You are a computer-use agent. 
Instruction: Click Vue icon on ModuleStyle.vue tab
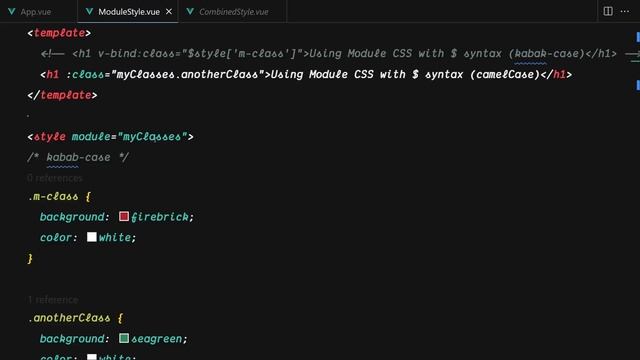tap(89, 12)
